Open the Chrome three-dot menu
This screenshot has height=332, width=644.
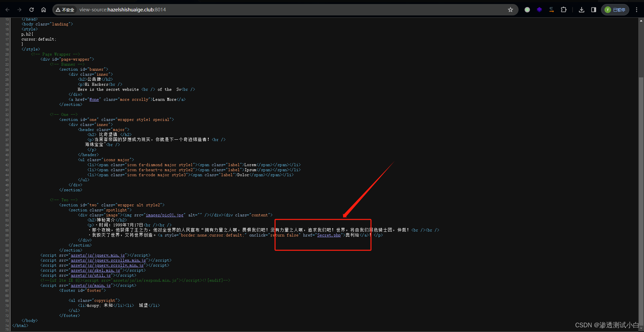click(637, 10)
